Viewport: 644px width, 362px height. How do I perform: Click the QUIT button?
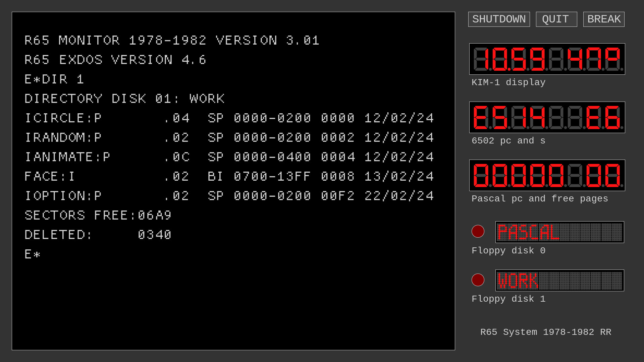556,19
